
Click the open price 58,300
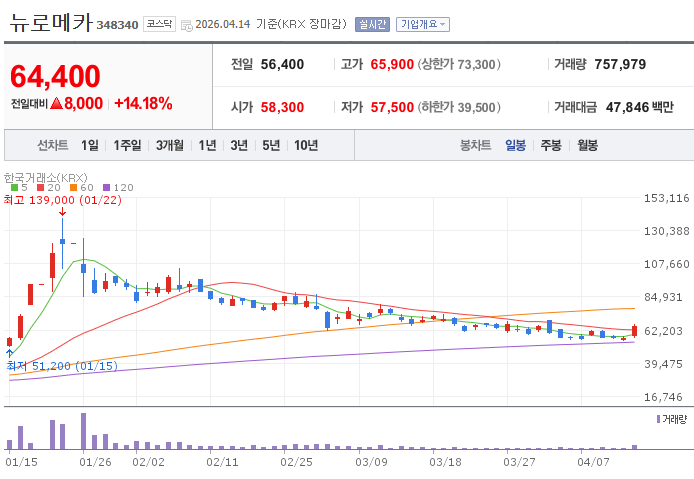282,107
